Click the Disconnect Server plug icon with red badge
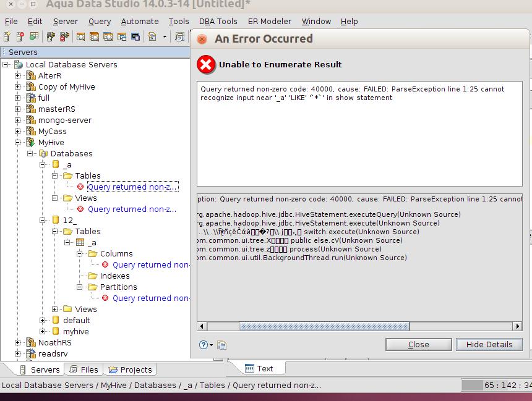532x401 pixels. tap(64, 36)
